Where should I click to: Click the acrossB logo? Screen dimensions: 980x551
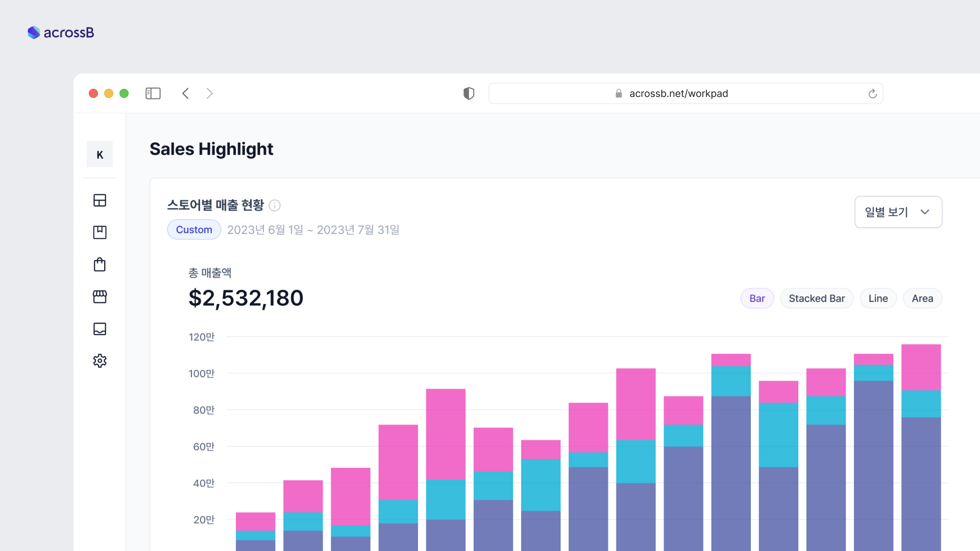click(61, 33)
